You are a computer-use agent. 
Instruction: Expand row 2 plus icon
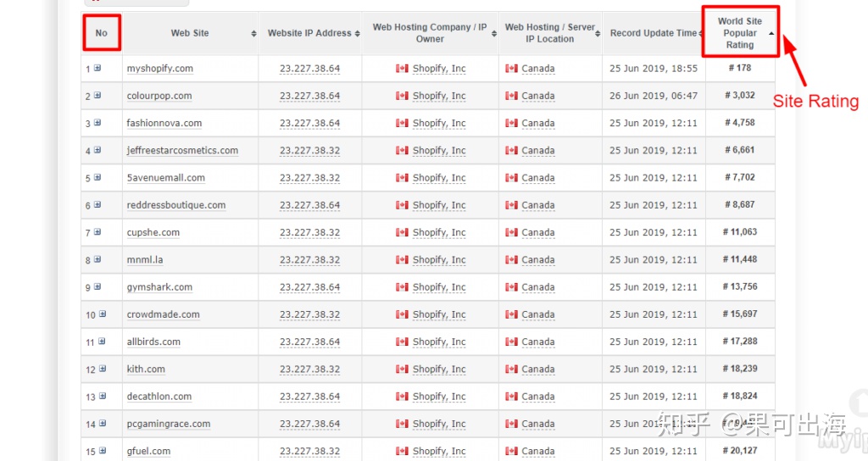tap(97, 95)
